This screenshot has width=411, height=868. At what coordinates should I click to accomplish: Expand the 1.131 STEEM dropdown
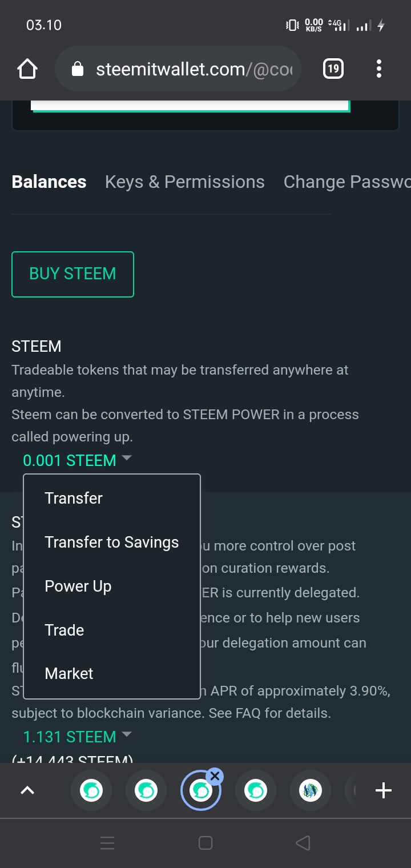tap(77, 737)
